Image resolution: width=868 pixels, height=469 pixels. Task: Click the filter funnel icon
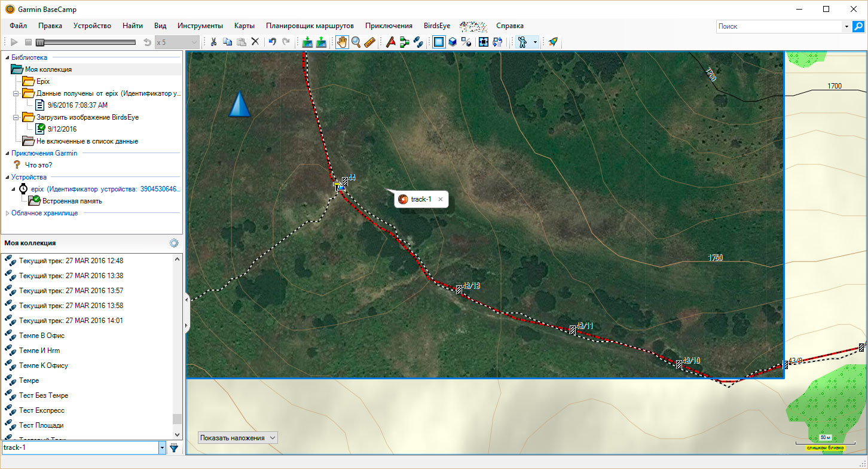174,447
